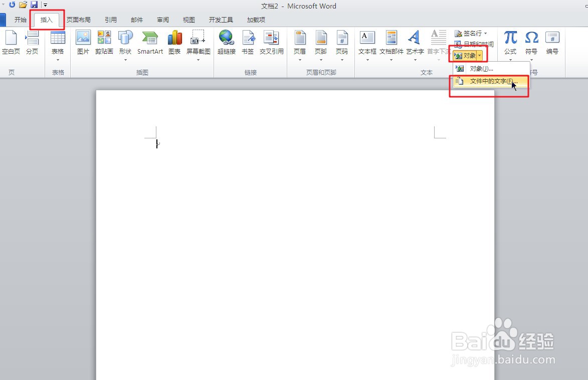Viewport: 588px width, 380px height.
Task: Open the View (视图) tab
Action: click(188, 20)
